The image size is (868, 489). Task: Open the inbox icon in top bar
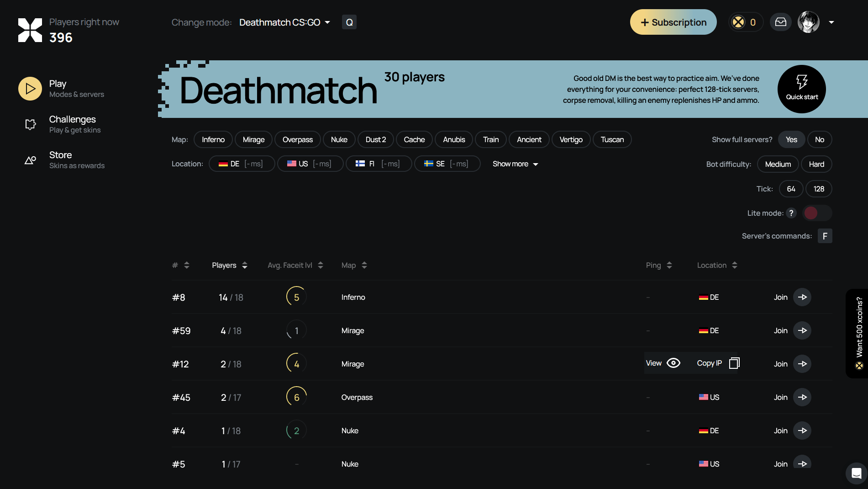[x=780, y=21]
